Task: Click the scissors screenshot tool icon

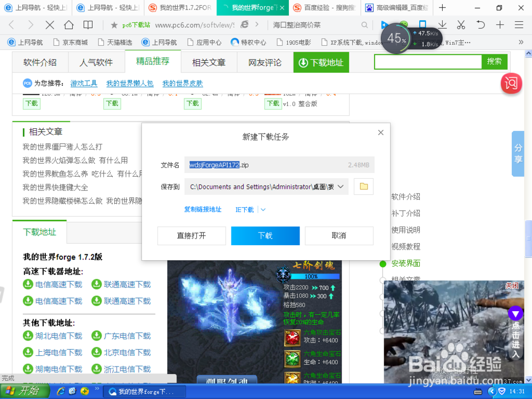Action: (x=461, y=24)
